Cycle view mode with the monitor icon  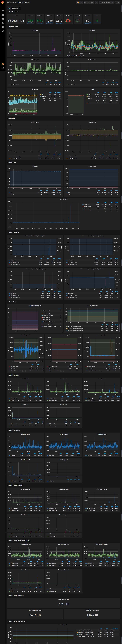point(96,2)
